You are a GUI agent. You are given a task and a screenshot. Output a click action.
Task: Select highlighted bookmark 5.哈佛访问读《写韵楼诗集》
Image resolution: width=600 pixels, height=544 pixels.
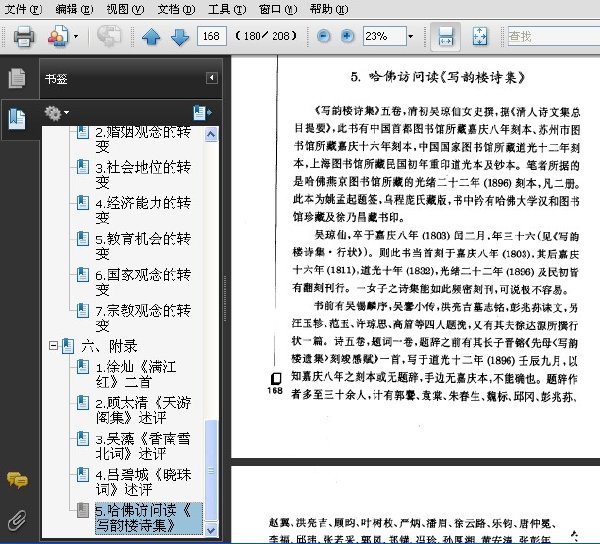(148, 518)
